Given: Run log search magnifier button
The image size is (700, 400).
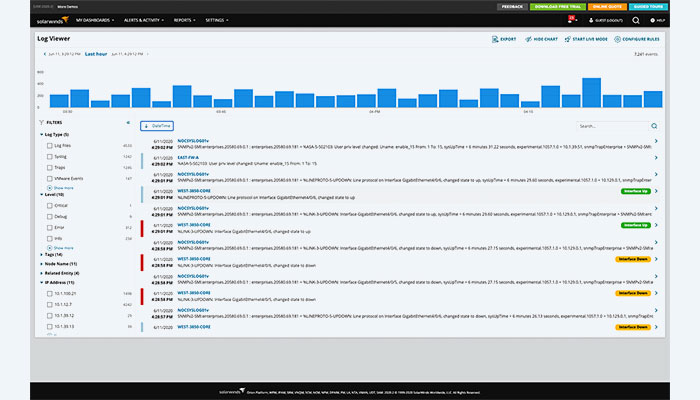Looking at the screenshot, I should 654,126.
